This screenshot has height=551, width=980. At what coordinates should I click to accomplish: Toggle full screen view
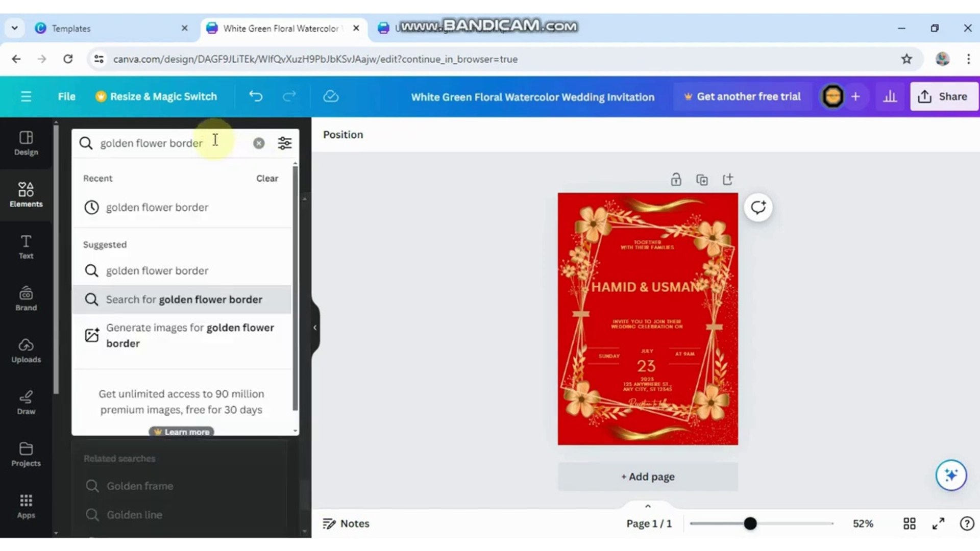click(938, 523)
